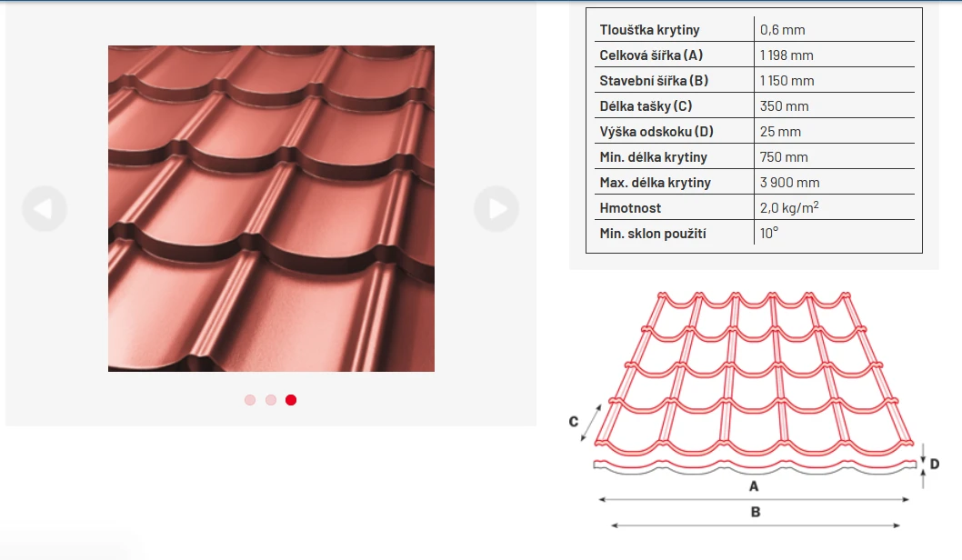The image size is (962, 560).
Task: Select the active red third carousel dot
Action: click(291, 400)
